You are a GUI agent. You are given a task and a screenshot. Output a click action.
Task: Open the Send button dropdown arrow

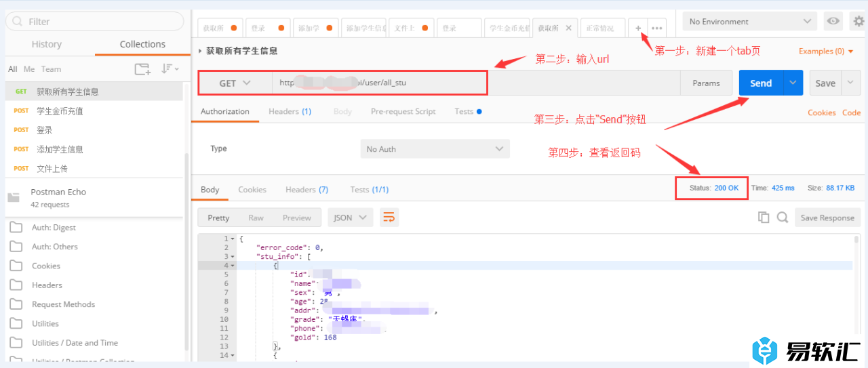tap(793, 83)
